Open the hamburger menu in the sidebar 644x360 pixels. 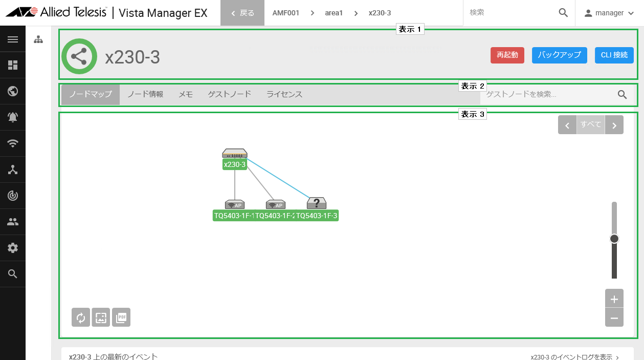click(x=13, y=39)
